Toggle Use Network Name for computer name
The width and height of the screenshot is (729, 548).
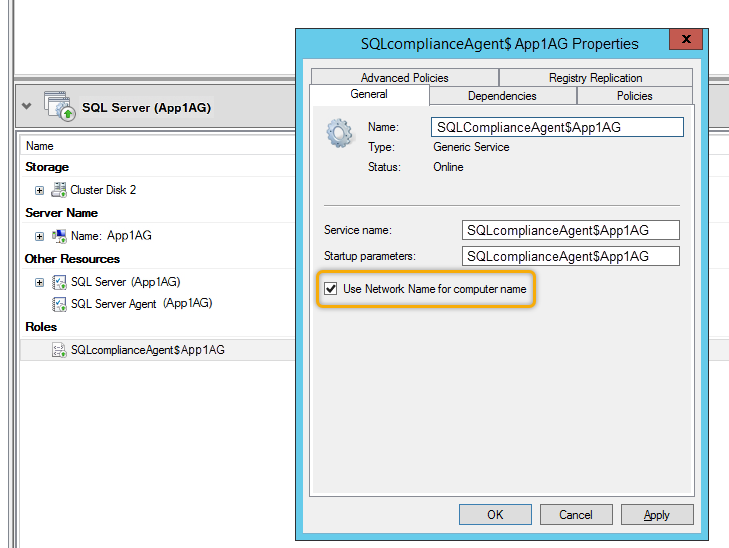(331, 289)
